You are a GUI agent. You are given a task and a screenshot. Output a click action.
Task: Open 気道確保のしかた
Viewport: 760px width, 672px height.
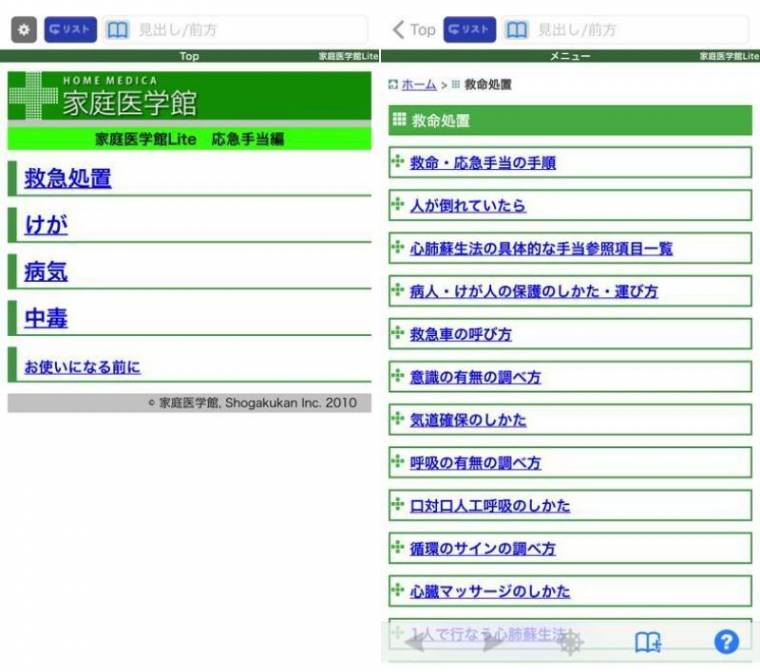coord(468,419)
